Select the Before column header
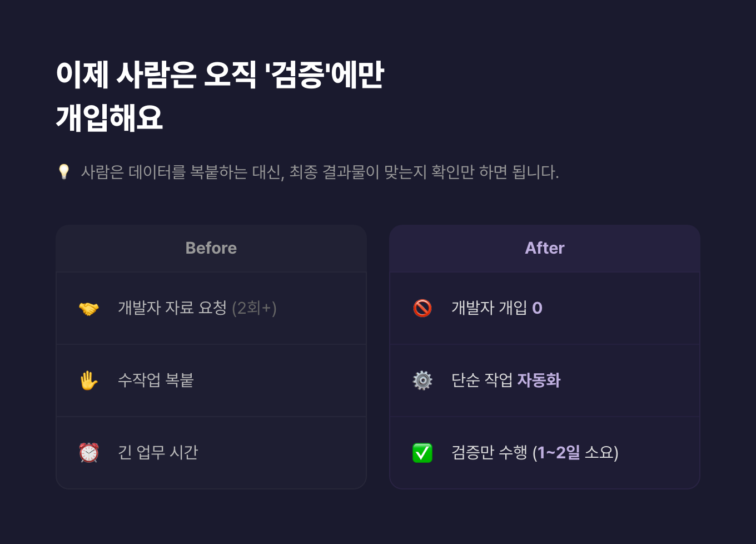This screenshot has width=756, height=544. (x=211, y=248)
